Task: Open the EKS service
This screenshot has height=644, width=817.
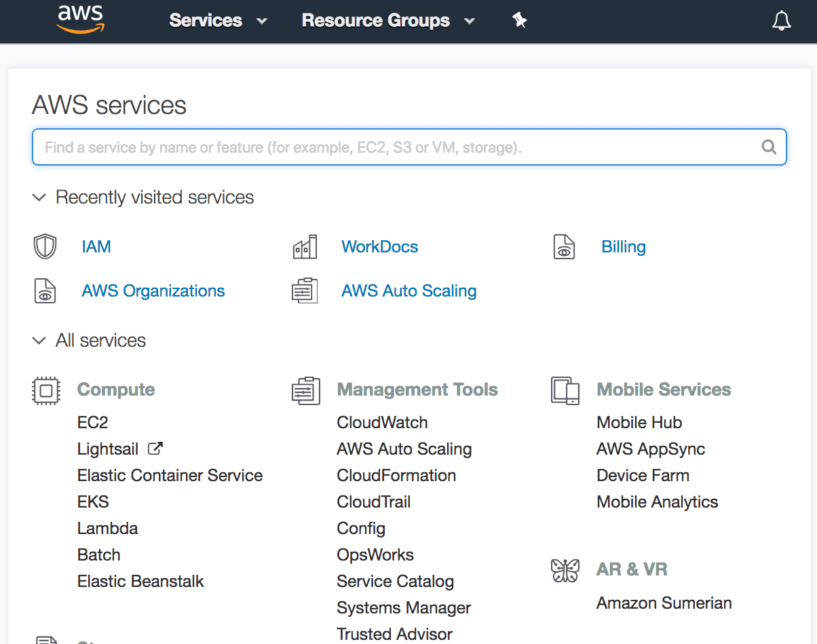Action: point(94,502)
